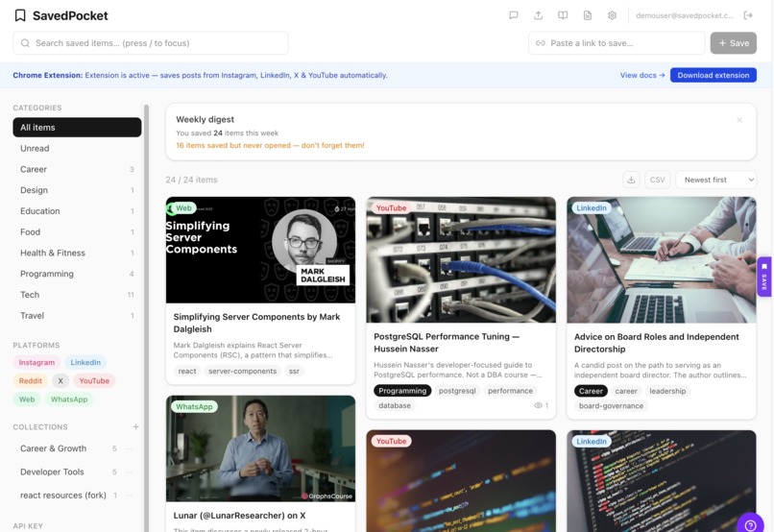Image resolution: width=774 pixels, height=532 pixels.
Task: Click the download icon beside CSV
Action: [x=631, y=180]
